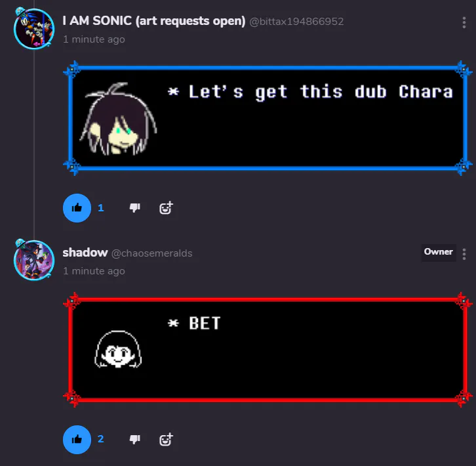The height and width of the screenshot is (466, 476).
Task: Dislike shadow's BET reply
Action: tap(135, 440)
